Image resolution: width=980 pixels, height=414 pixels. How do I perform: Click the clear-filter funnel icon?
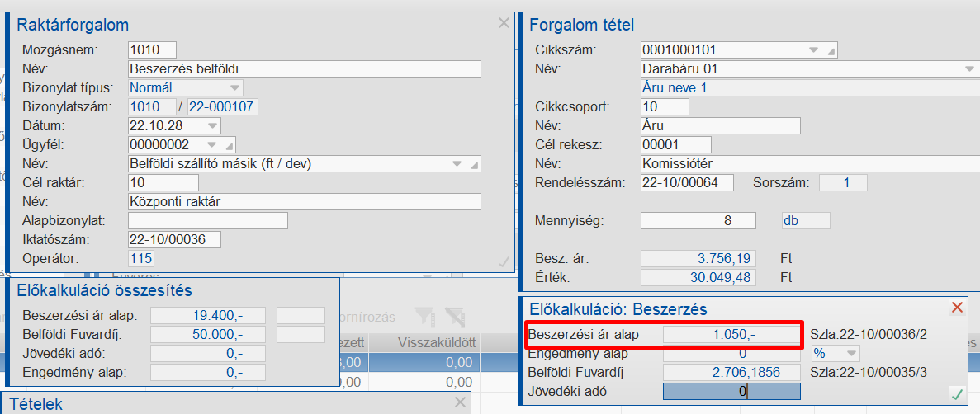click(454, 316)
